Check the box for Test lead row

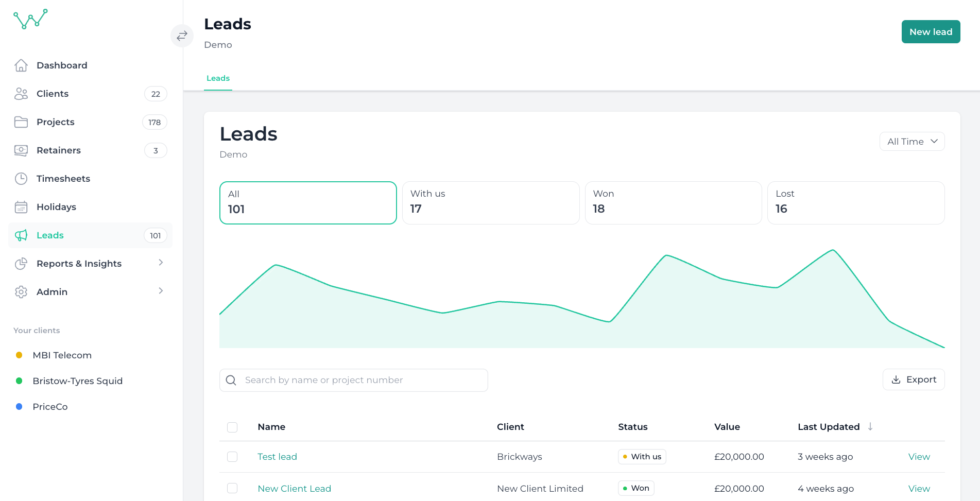[x=232, y=457]
